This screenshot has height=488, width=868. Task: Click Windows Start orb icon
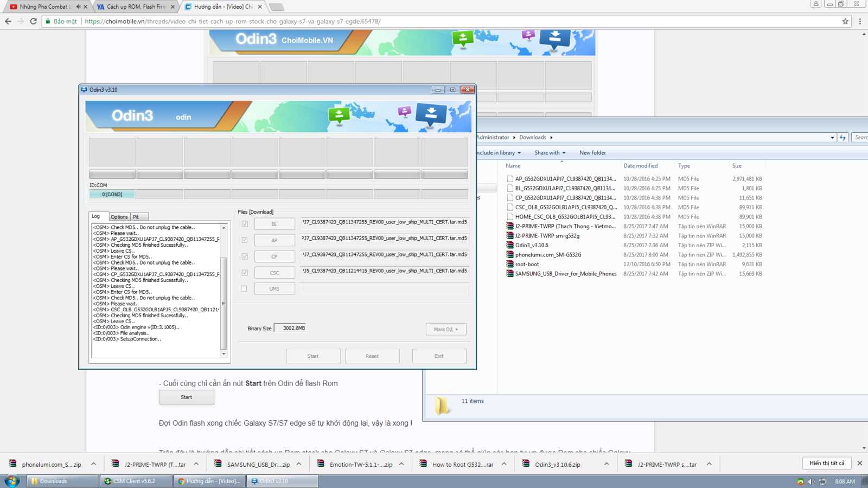(12, 481)
